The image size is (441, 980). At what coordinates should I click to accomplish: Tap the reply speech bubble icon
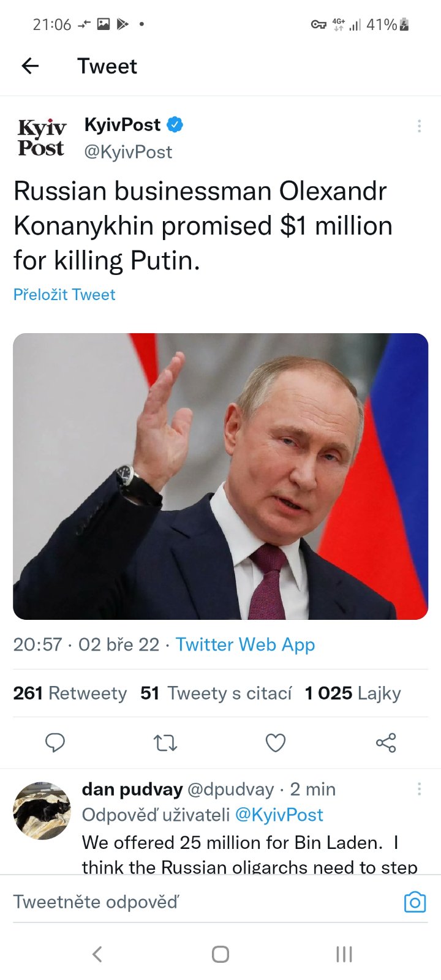(x=55, y=742)
